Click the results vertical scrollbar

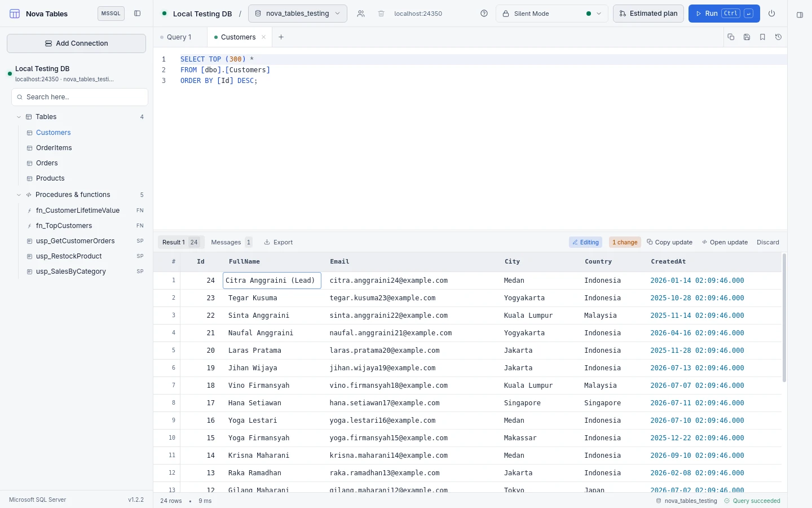pos(784,318)
